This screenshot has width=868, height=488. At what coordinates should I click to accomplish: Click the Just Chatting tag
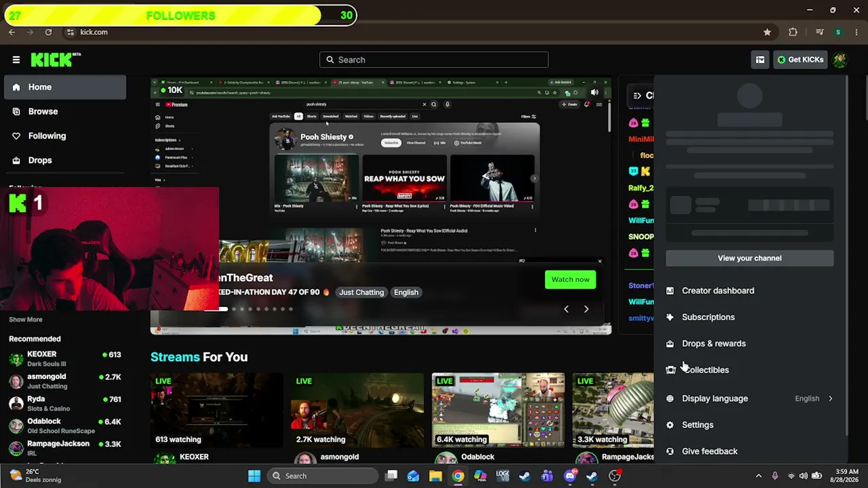click(361, 292)
